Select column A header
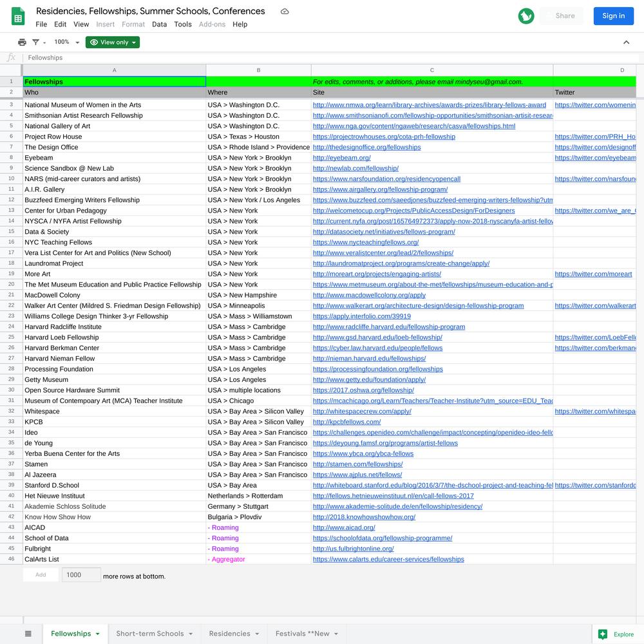This screenshot has width=644, height=644. point(114,70)
